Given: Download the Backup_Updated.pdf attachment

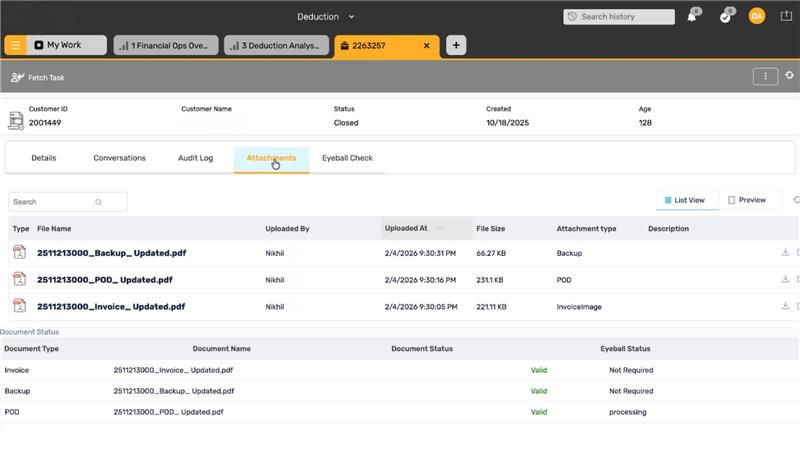Looking at the screenshot, I should [785, 253].
